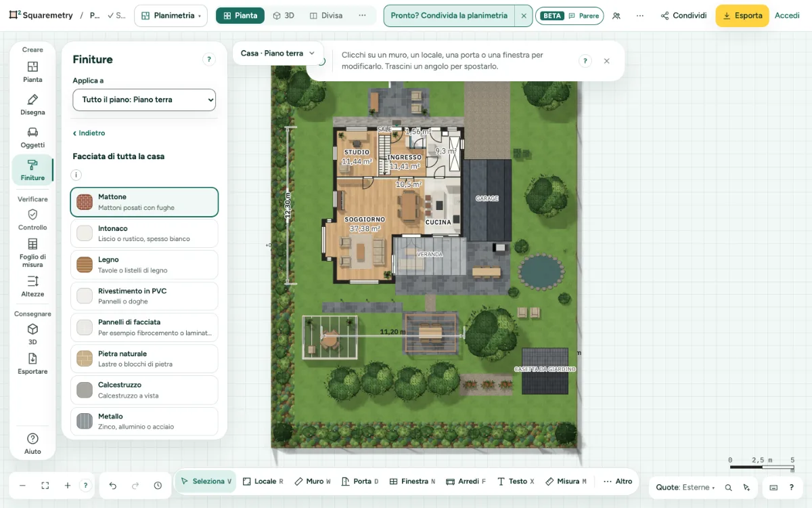Viewport: 812px width, 508px height.
Task: Click the search magnifier icon
Action: [x=729, y=488]
